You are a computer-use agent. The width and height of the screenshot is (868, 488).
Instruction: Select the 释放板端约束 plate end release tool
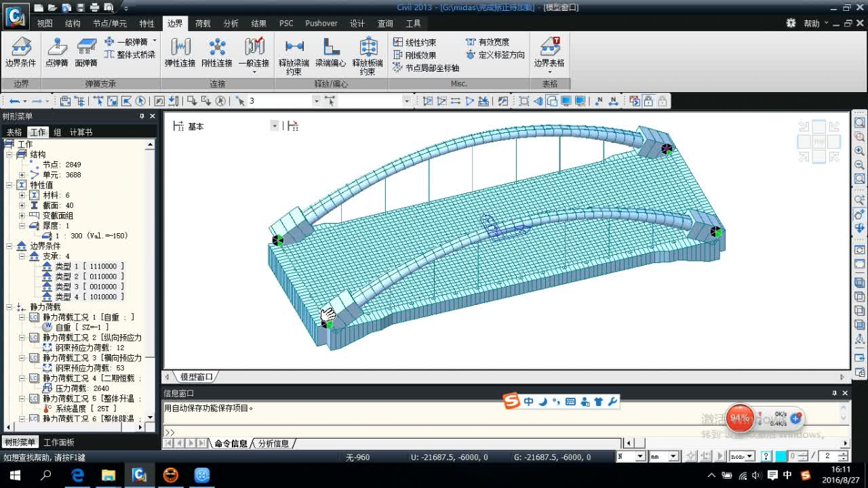coord(368,56)
